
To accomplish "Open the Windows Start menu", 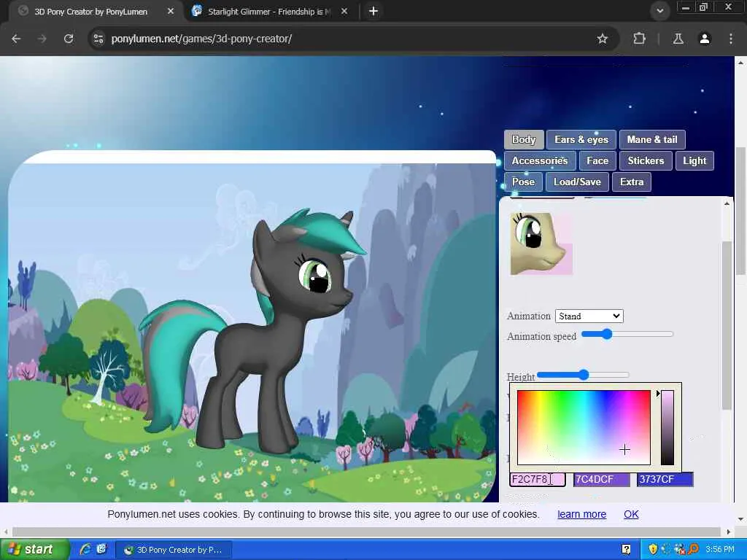I will [34, 550].
